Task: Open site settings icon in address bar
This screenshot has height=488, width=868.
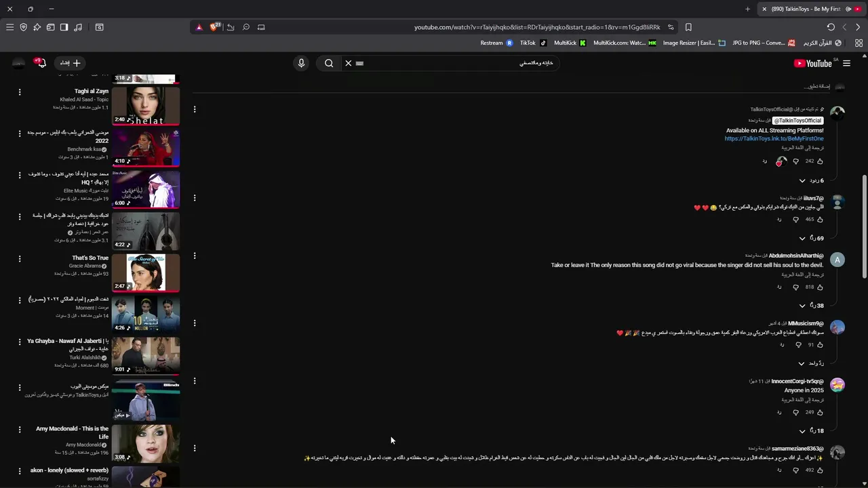Action: (671, 27)
